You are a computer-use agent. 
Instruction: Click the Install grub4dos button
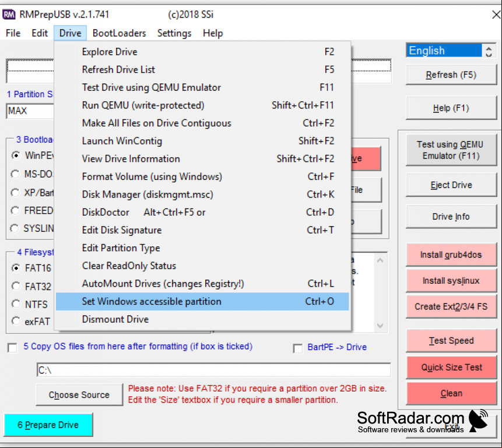451,255
